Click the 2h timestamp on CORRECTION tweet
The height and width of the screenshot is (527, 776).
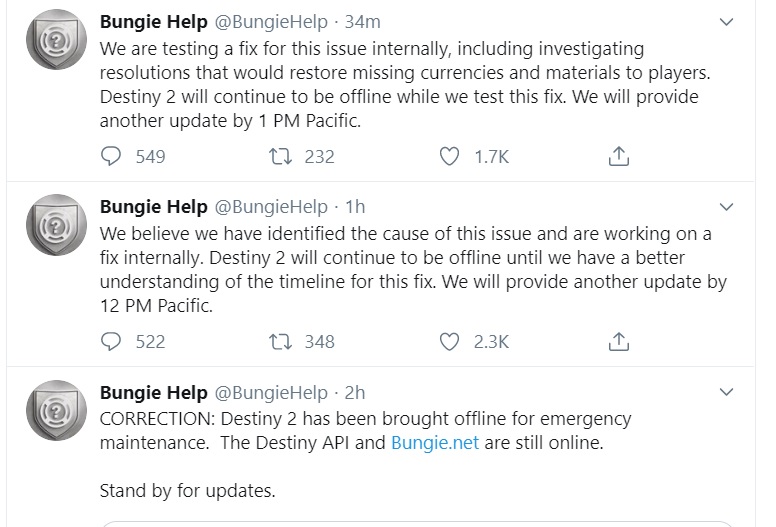(x=354, y=393)
